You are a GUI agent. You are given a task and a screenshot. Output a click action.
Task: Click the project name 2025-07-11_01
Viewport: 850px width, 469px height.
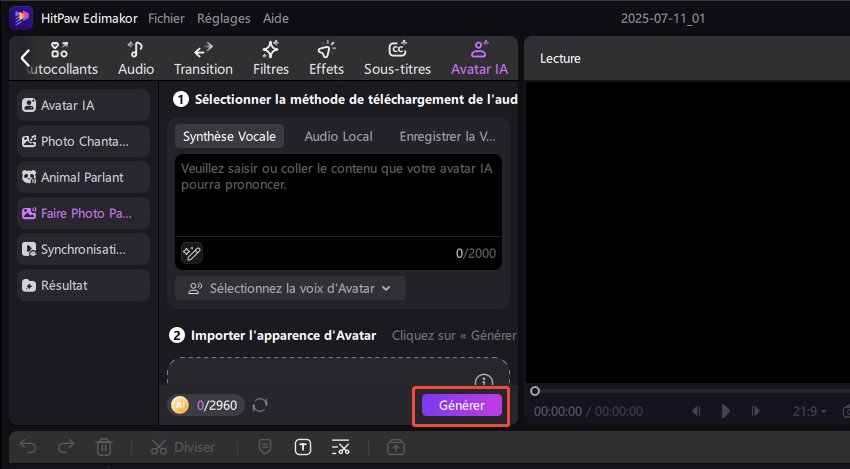[x=663, y=18]
